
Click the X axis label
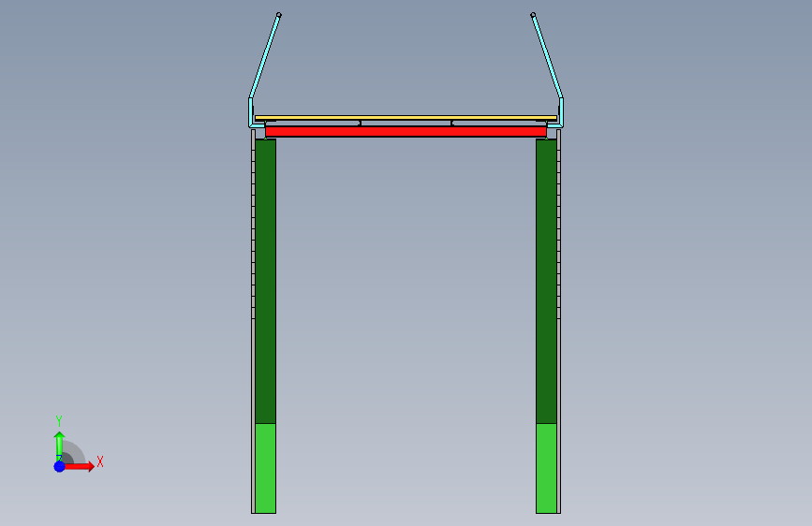click(x=100, y=461)
